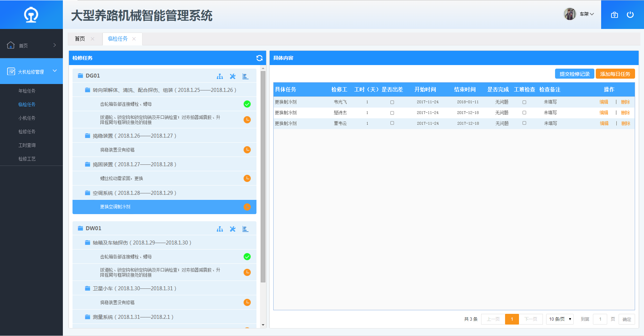The height and width of the screenshot is (336, 644).
Task: Open the chart icon on DW01 row
Action: click(x=245, y=229)
